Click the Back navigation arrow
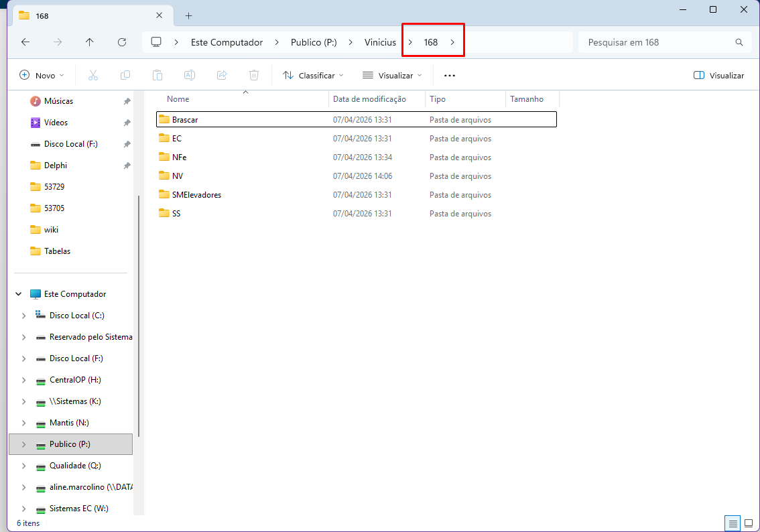Viewport: 760px width, 532px height. point(25,42)
